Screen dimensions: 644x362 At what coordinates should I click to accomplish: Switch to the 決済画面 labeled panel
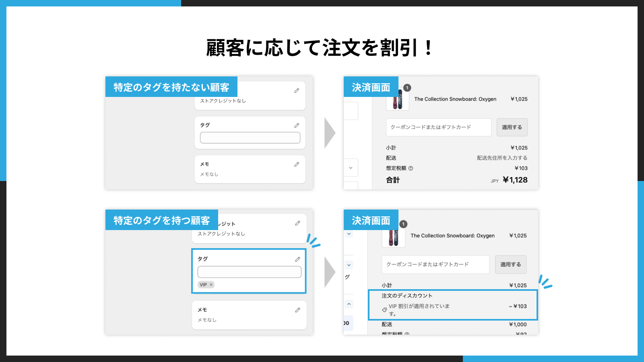pyautogui.click(x=370, y=87)
